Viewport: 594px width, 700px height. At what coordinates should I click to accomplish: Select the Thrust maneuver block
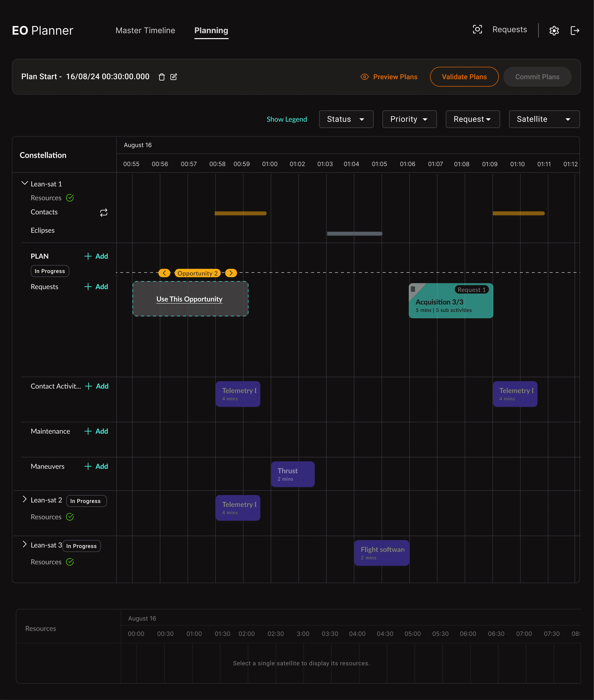293,474
